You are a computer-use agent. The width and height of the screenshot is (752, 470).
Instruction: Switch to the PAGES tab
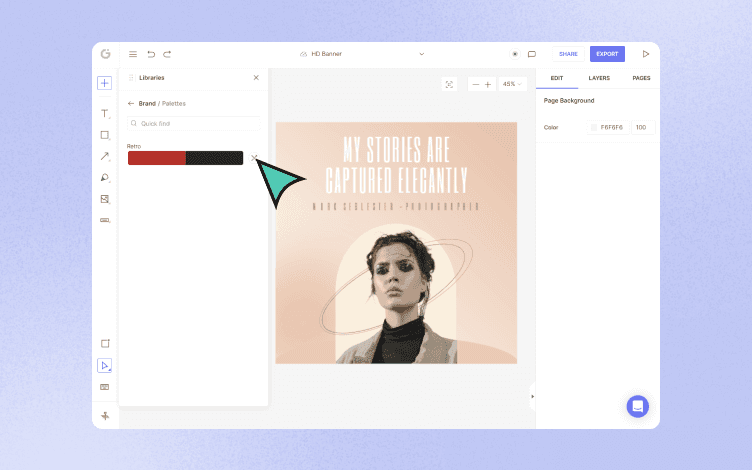(641, 78)
